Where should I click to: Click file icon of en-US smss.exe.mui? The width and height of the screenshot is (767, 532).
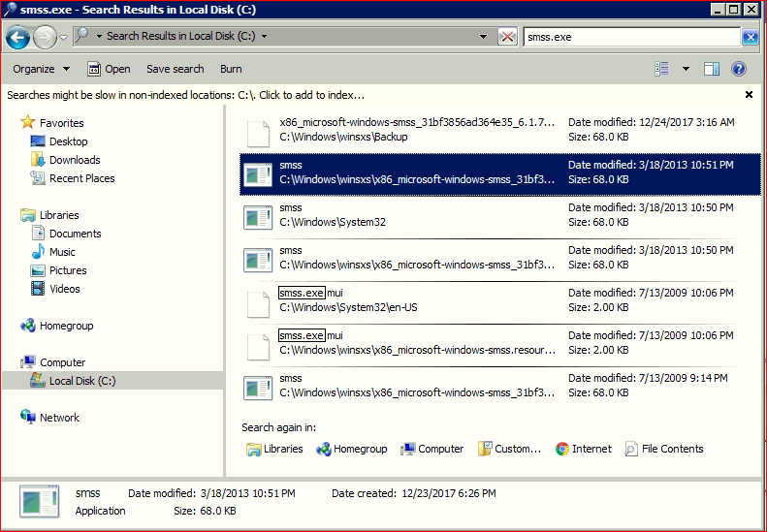[258, 304]
